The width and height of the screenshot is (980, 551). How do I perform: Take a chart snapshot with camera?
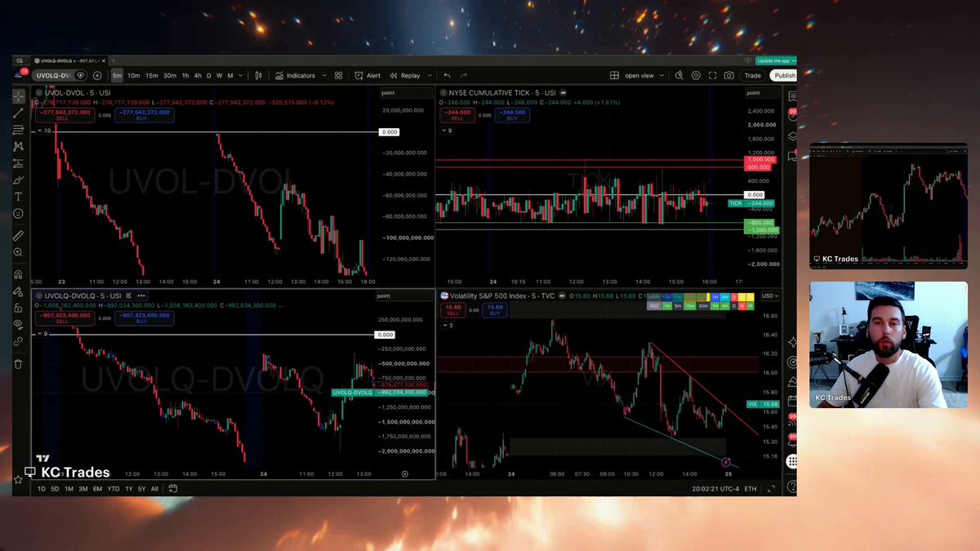[x=728, y=76]
